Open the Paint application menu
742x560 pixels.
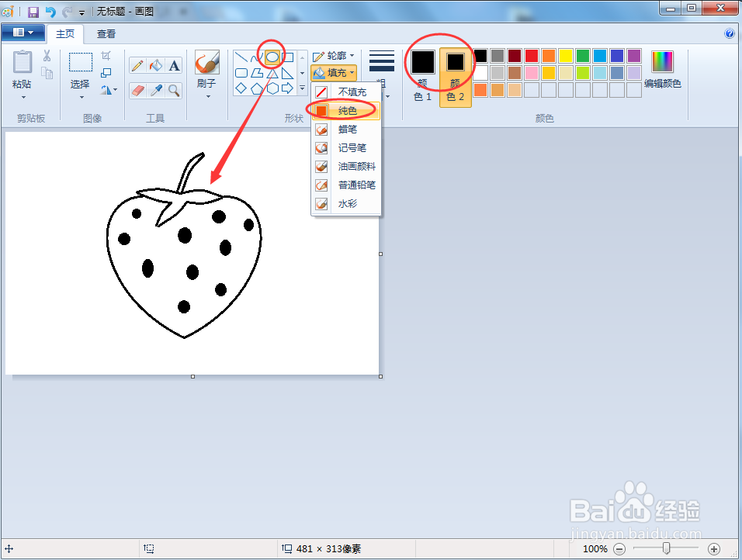click(23, 33)
